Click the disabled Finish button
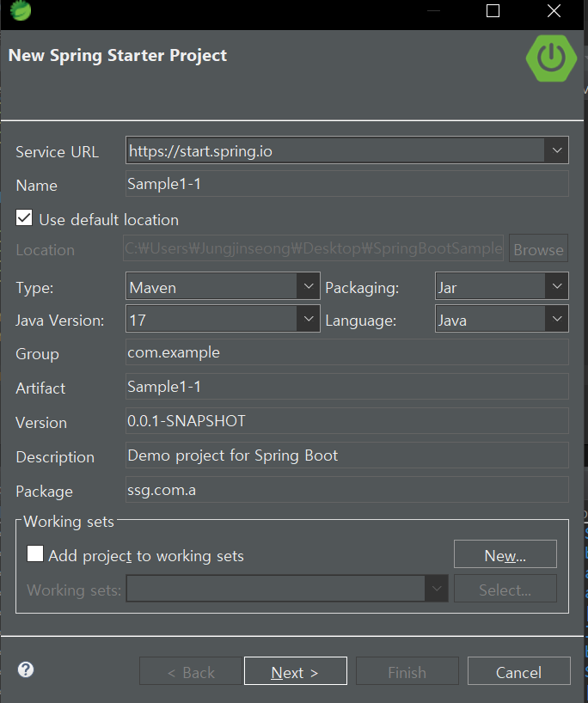This screenshot has width=588, height=703. [x=407, y=671]
